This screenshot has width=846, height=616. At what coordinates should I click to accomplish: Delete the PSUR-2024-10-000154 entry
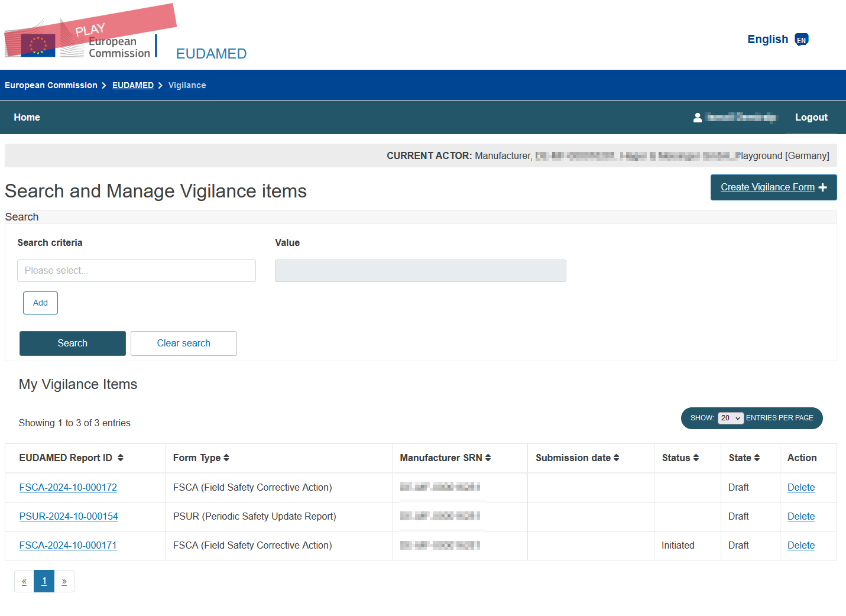pyautogui.click(x=800, y=517)
